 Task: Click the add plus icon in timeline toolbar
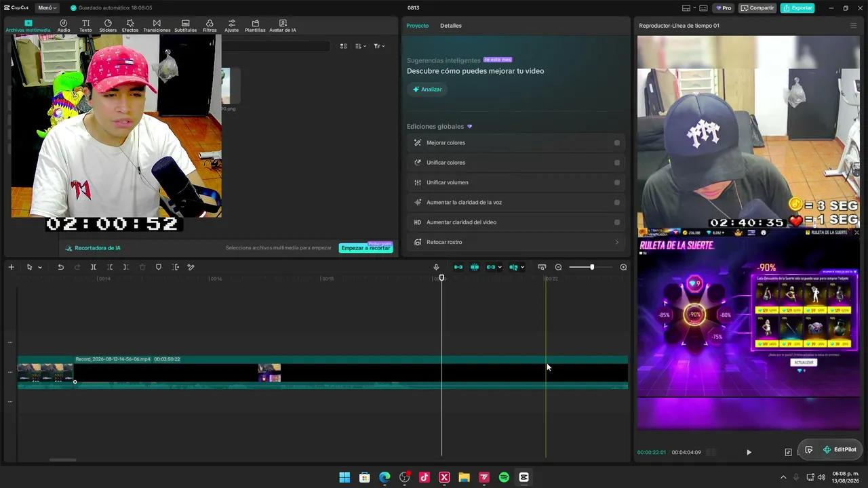point(11,267)
